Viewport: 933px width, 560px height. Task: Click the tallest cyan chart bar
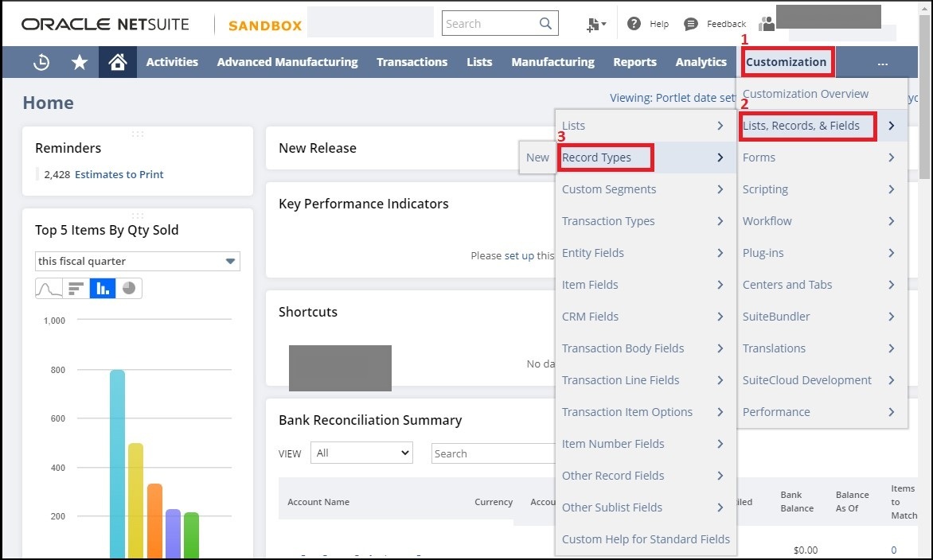[117, 464]
